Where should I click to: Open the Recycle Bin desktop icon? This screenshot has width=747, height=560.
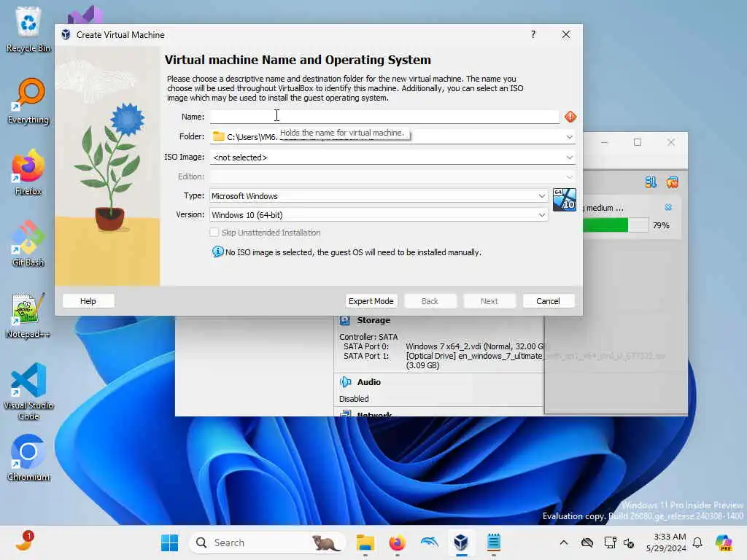[28, 29]
